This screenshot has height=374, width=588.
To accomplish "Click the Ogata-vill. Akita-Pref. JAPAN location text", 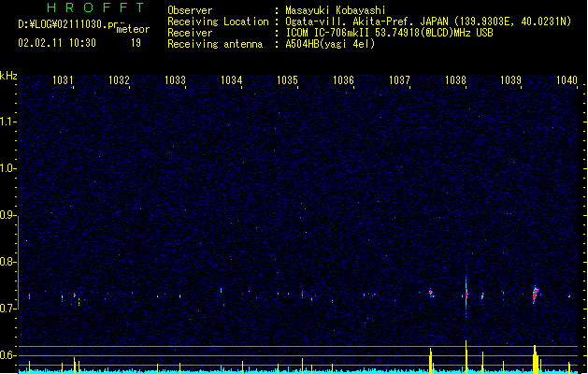I will [x=428, y=22].
